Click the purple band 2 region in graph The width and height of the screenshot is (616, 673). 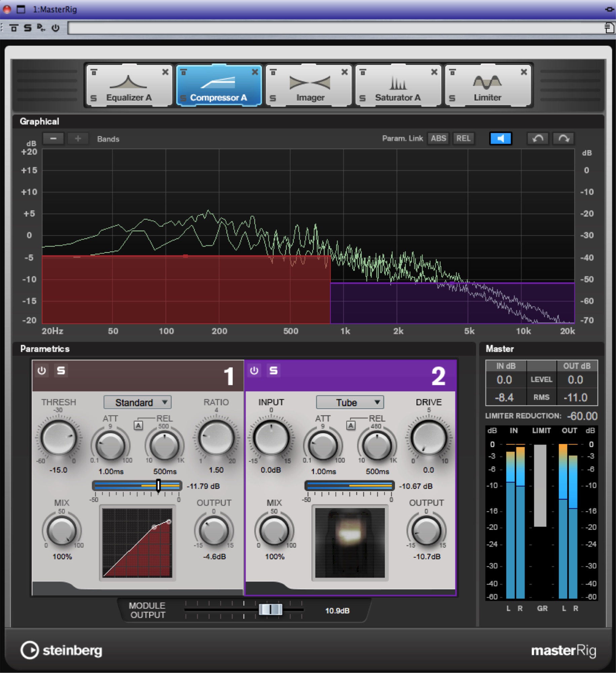pyautogui.click(x=452, y=303)
